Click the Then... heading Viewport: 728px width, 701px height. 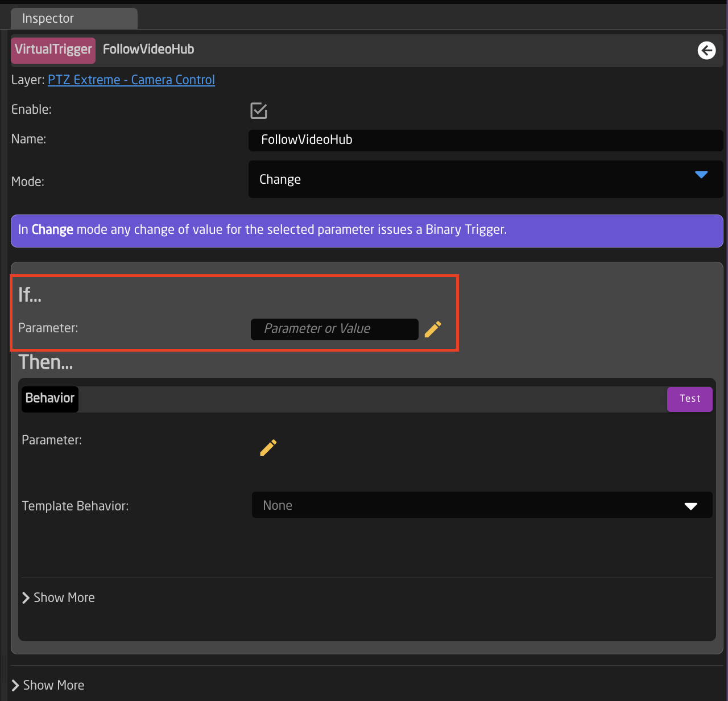(45, 362)
